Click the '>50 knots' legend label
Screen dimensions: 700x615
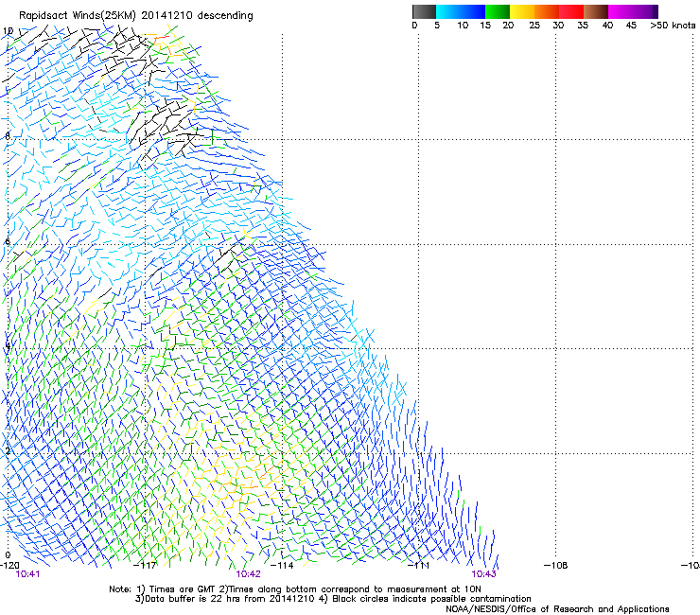673,26
